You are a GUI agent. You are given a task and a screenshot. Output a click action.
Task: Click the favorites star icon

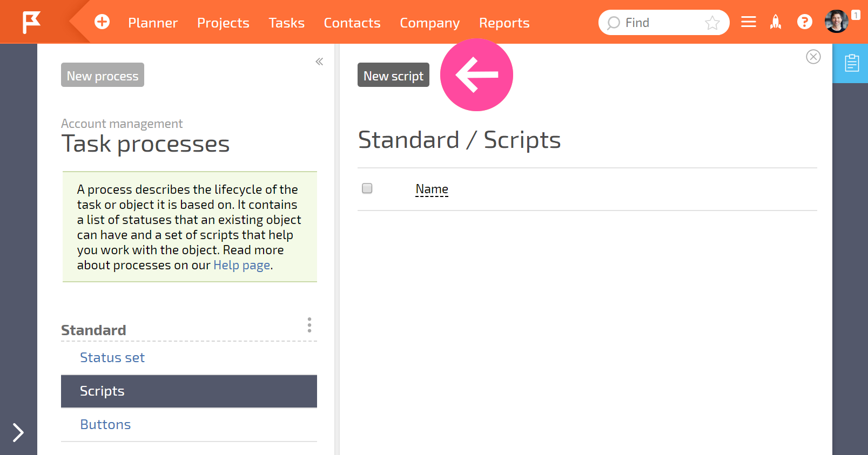[712, 23]
